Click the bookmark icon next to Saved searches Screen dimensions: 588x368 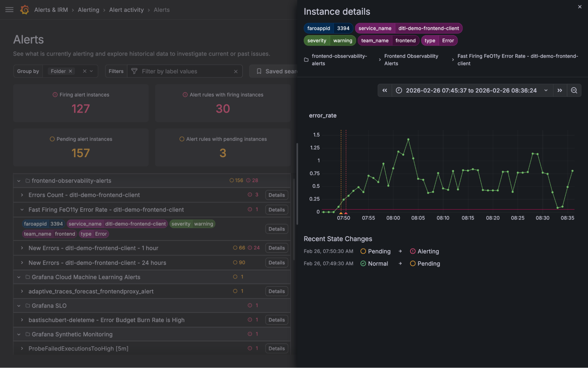pos(259,71)
